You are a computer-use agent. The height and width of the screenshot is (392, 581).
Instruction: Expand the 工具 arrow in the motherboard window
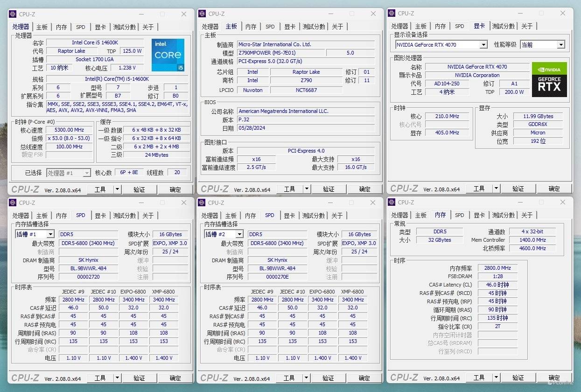307,189
